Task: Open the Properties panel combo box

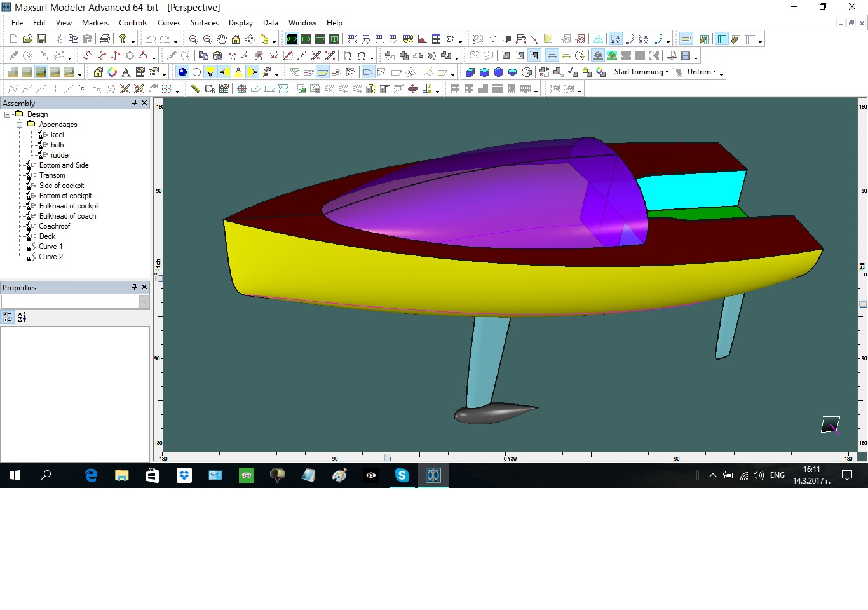Action: pos(144,302)
